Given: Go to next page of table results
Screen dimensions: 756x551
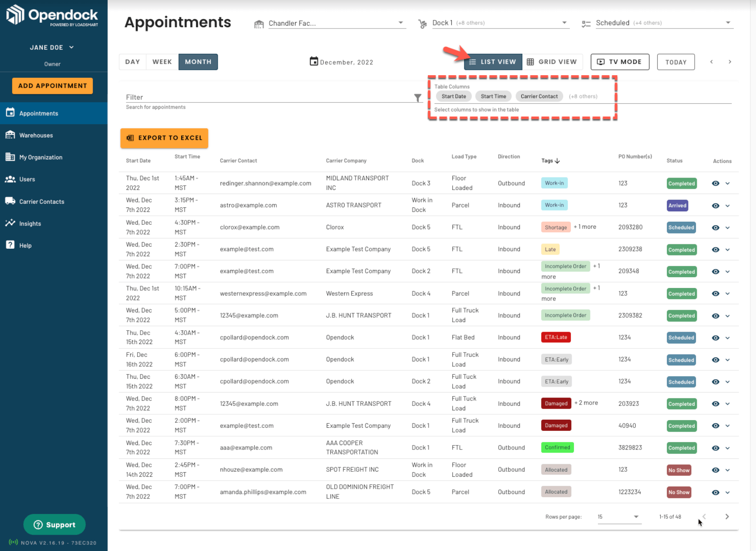Looking at the screenshot, I should [x=727, y=516].
